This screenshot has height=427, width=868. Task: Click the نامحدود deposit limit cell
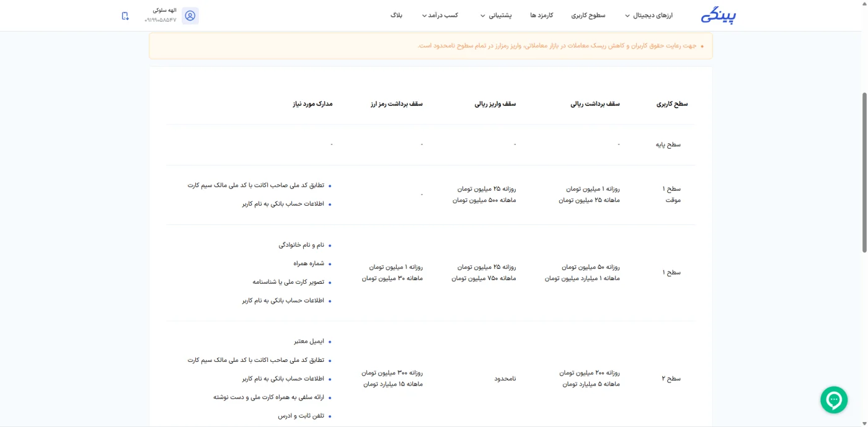click(x=505, y=378)
